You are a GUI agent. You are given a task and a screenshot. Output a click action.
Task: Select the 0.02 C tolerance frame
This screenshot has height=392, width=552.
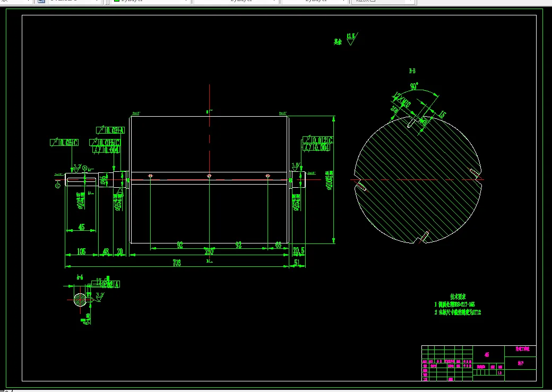pyautogui.click(x=64, y=143)
